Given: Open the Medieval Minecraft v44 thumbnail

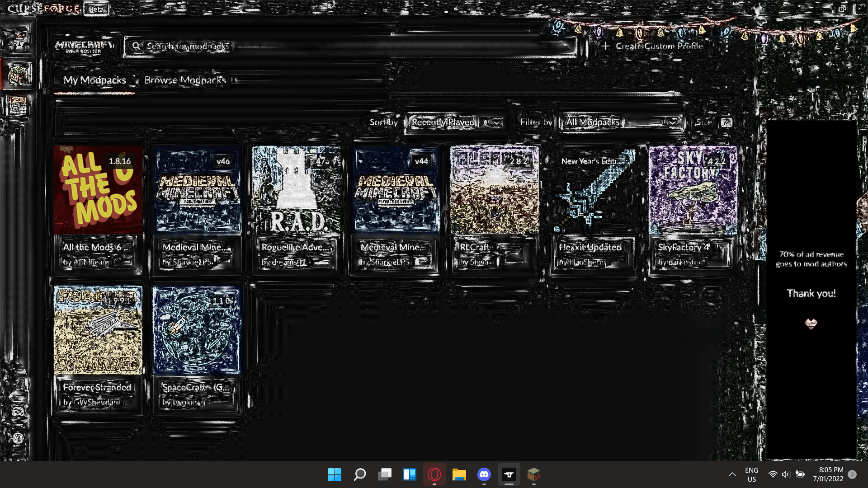Looking at the screenshot, I should click(x=396, y=190).
